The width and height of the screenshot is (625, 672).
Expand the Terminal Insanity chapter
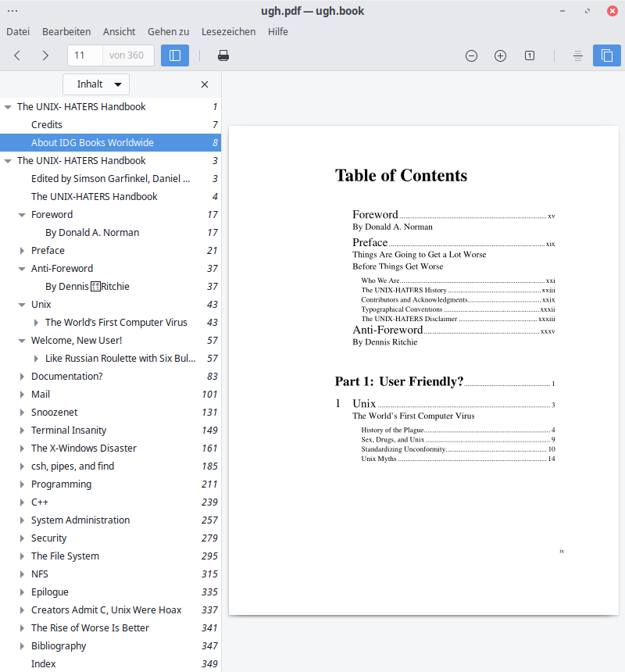[22, 431]
